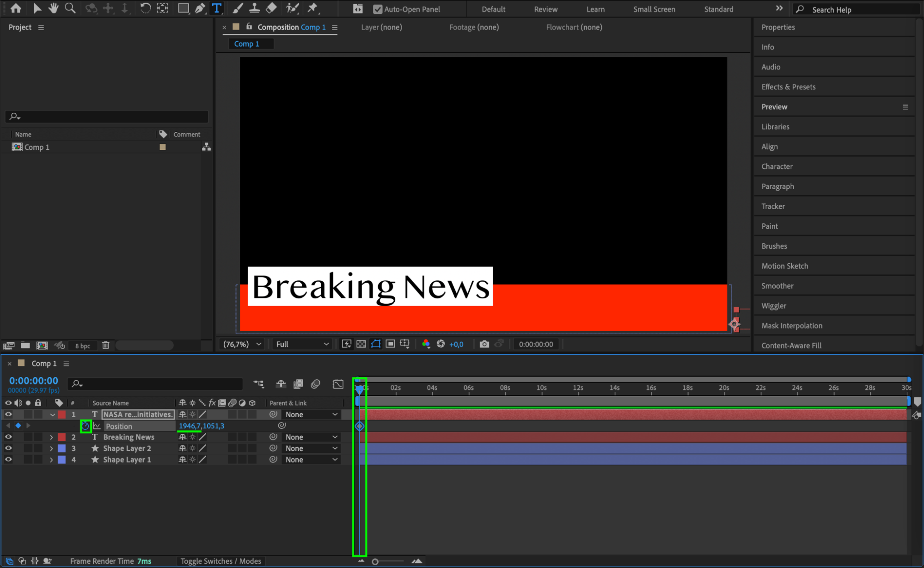Click Toggle Switches / Modes button

click(x=220, y=561)
